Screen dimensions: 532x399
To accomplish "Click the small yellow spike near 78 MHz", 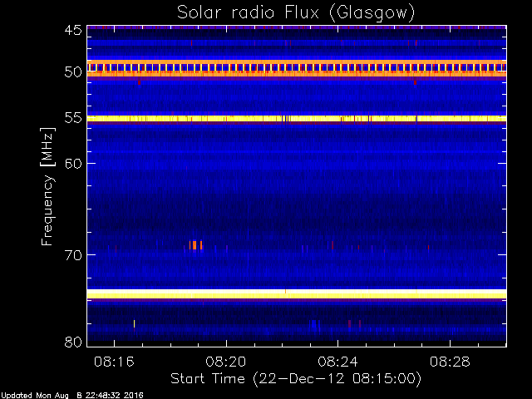I will (134, 323).
